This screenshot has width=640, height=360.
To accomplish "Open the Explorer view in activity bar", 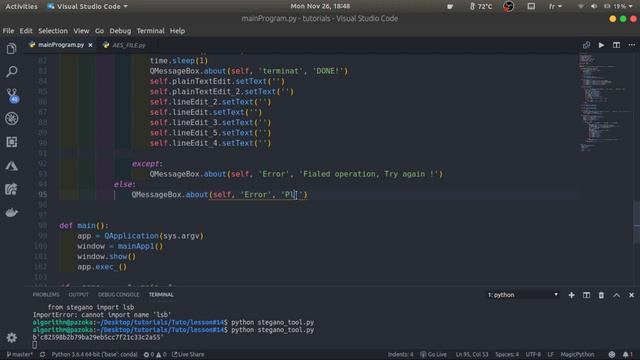I will click(x=11, y=49).
